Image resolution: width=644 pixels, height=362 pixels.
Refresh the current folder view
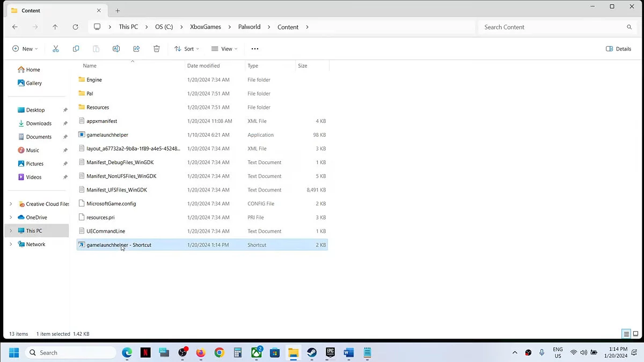[x=75, y=27]
